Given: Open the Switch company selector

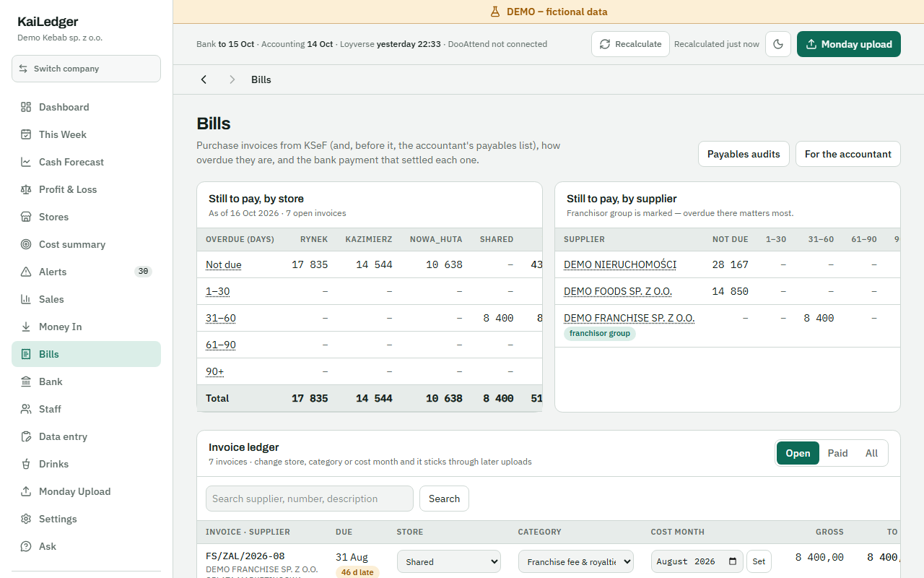Looking at the screenshot, I should coord(86,69).
